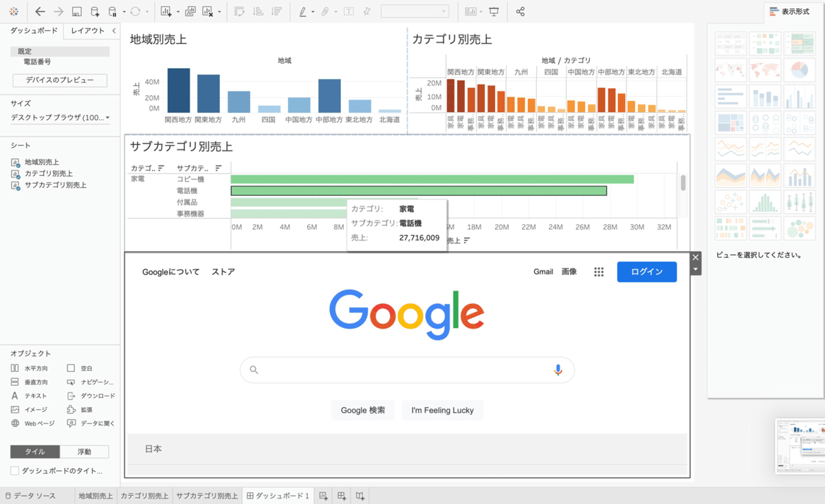This screenshot has width=825, height=504.
Task: Check the dashboard title checkbox
Action: (x=14, y=471)
